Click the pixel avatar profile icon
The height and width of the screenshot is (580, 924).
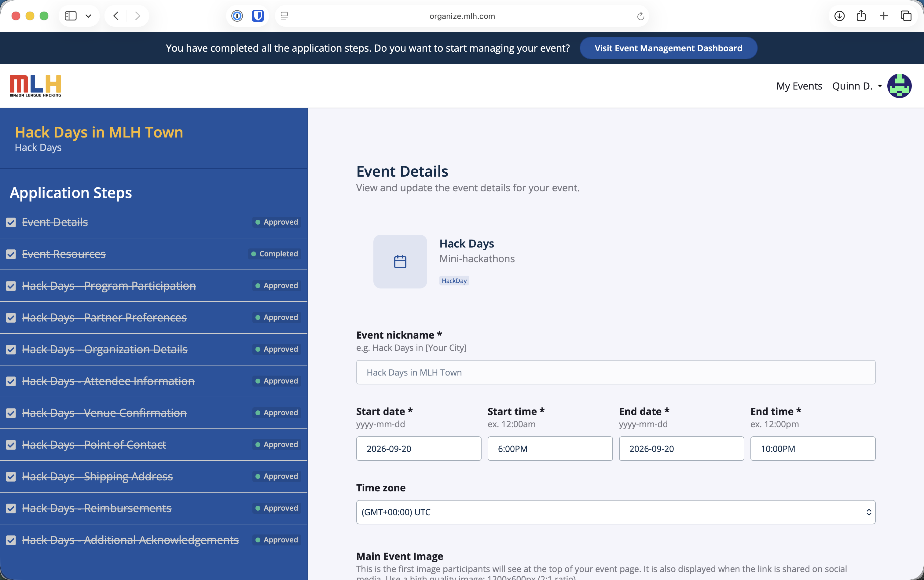click(x=899, y=86)
